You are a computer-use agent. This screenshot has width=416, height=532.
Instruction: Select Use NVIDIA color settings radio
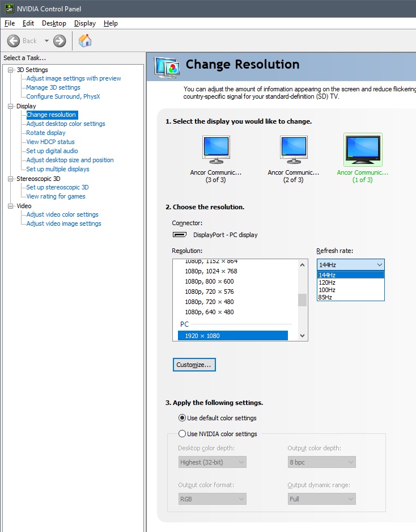(x=182, y=434)
